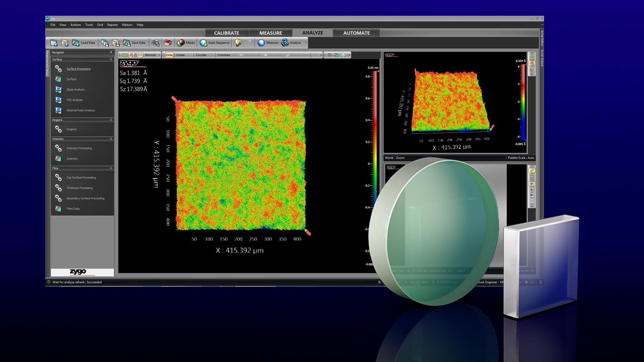Click the blue Measure sphere button
644x362 pixels.
pos(261,43)
